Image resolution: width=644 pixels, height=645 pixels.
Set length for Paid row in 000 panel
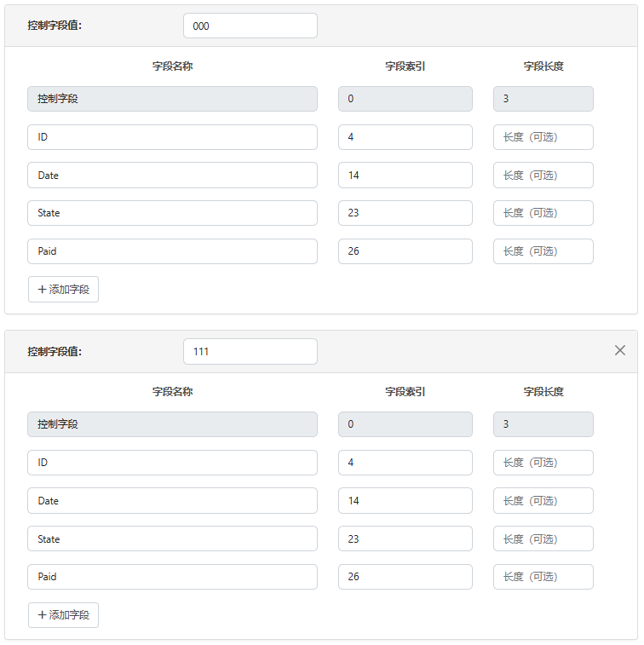(x=543, y=251)
